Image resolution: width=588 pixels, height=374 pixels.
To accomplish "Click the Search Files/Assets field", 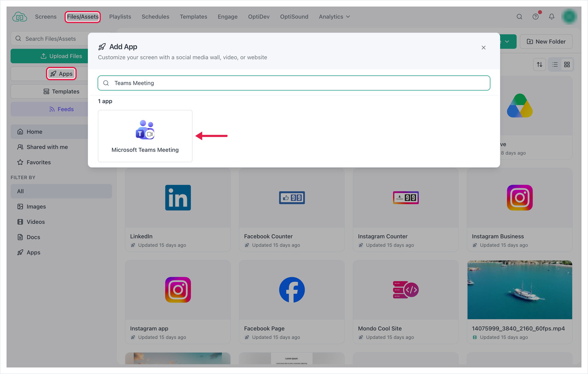I will pos(49,39).
